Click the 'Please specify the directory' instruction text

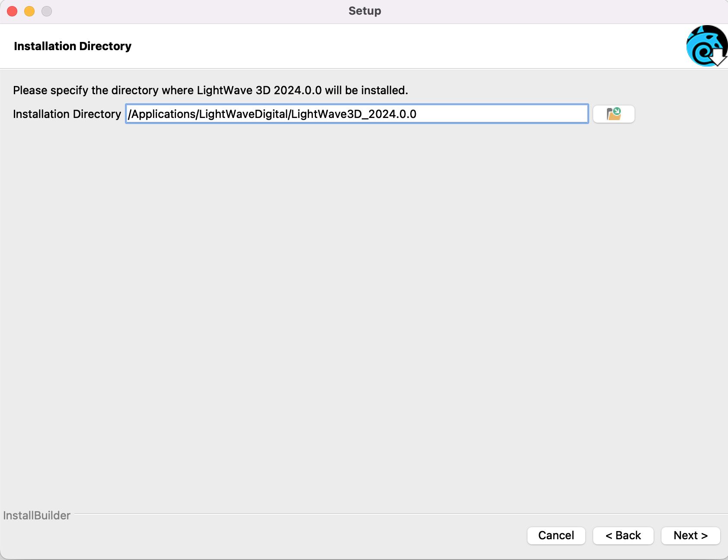tap(211, 90)
